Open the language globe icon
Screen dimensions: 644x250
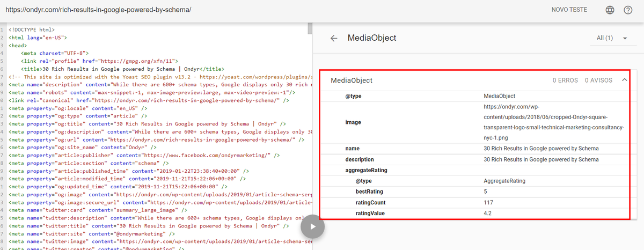[610, 10]
